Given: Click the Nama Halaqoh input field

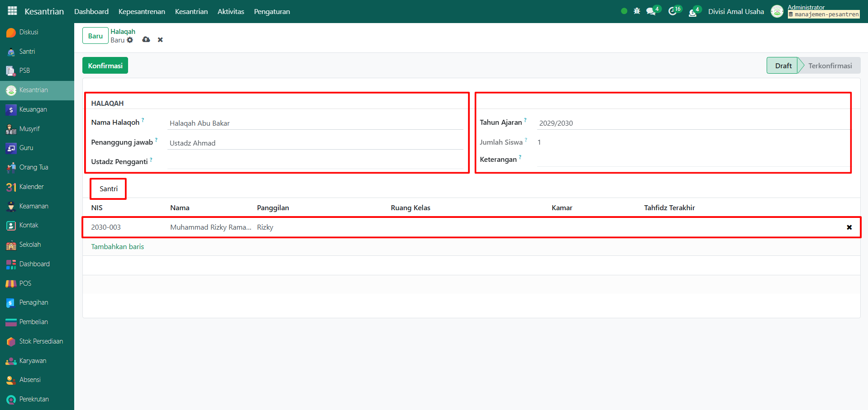Looking at the screenshot, I should (315, 123).
